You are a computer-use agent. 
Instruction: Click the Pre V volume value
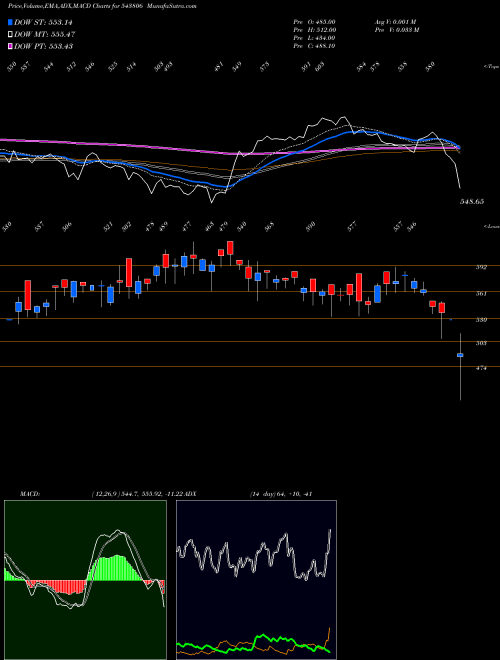click(396, 30)
